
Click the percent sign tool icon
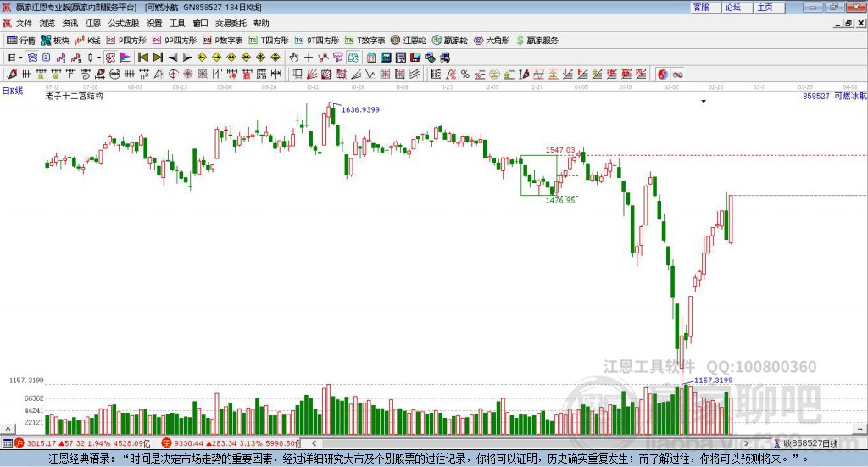click(465, 74)
